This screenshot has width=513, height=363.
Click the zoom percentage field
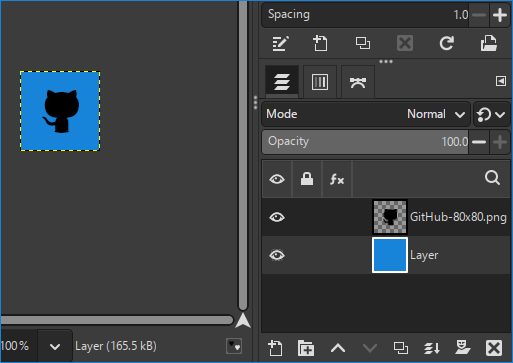[19, 346]
